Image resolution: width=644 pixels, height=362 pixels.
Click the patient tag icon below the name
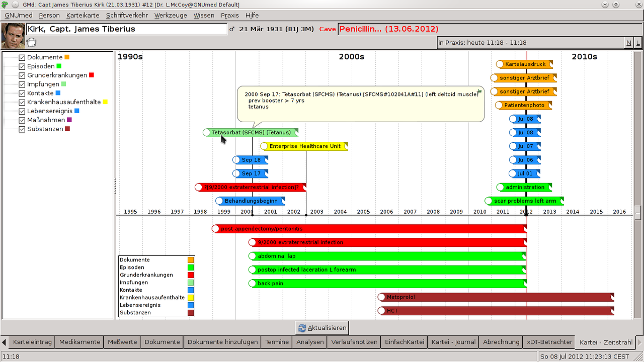31,42
